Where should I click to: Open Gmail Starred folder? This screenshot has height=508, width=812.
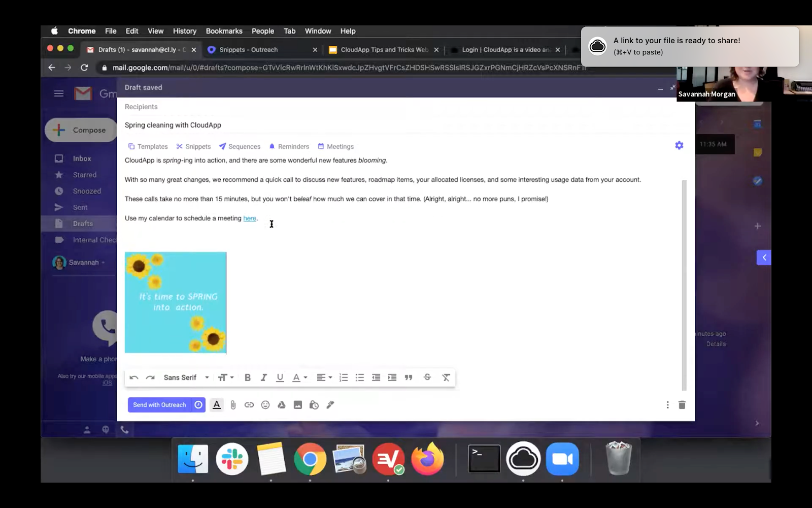[84, 175]
